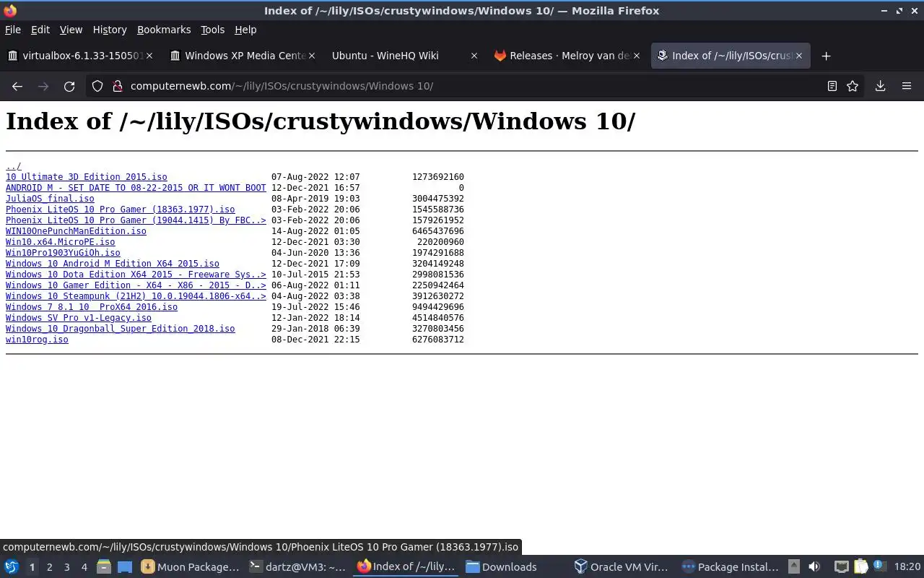
Task: Open ANDROID M - SET DATE link
Action: point(136,188)
